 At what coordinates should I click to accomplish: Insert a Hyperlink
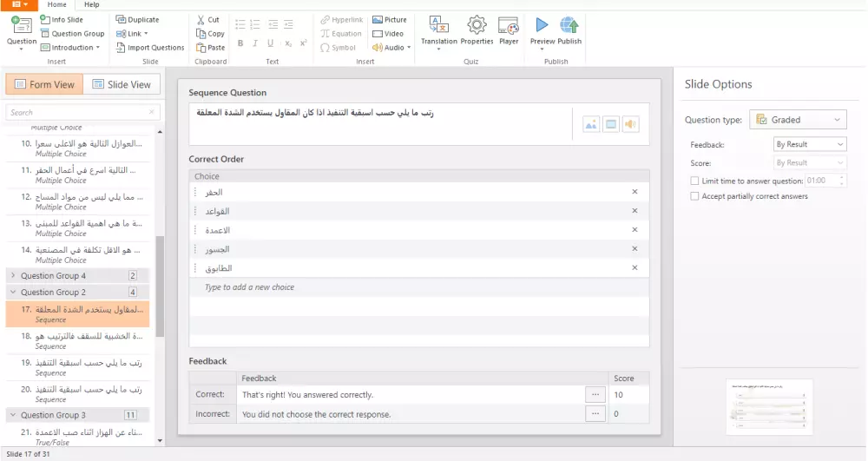click(341, 19)
